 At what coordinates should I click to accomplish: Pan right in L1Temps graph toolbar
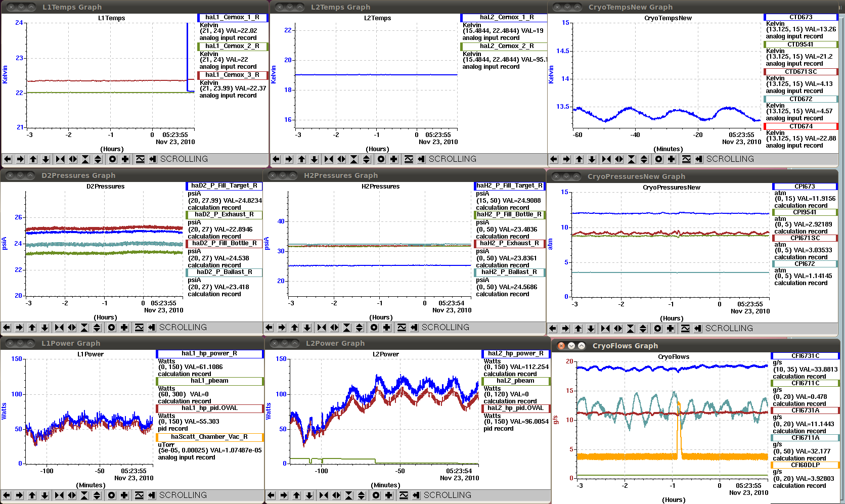(x=20, y=159)
